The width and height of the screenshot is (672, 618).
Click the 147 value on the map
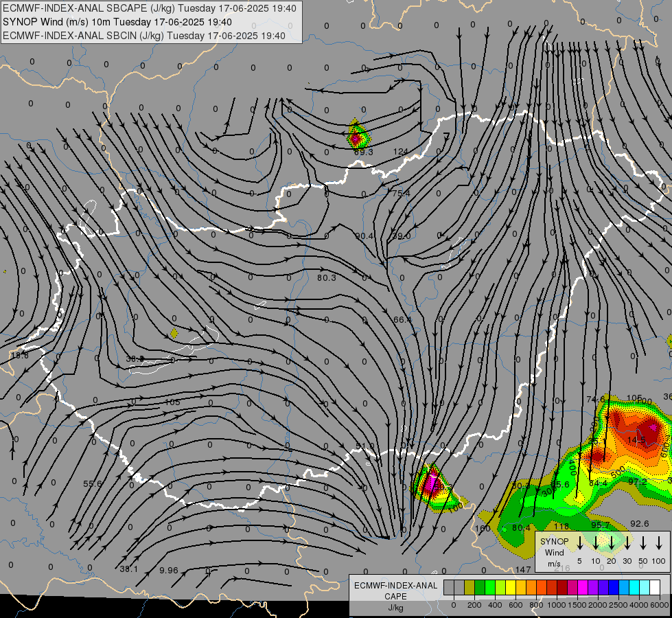523,569
